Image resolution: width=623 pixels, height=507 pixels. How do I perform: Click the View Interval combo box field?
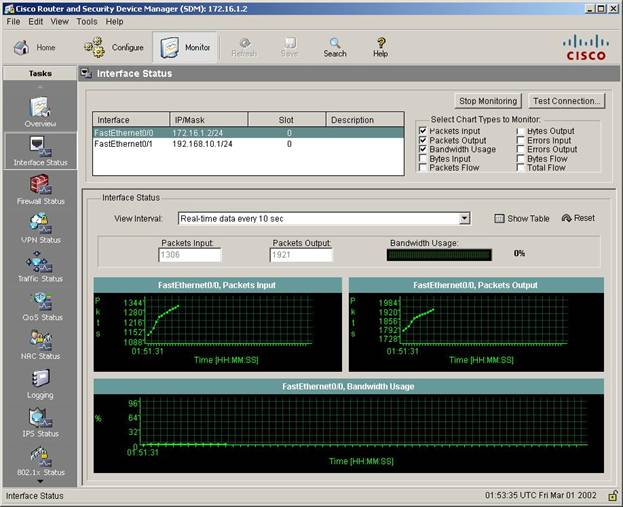324,219
